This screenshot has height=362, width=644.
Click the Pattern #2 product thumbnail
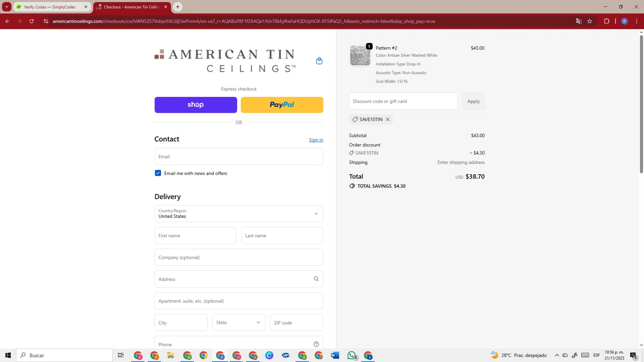360,55
